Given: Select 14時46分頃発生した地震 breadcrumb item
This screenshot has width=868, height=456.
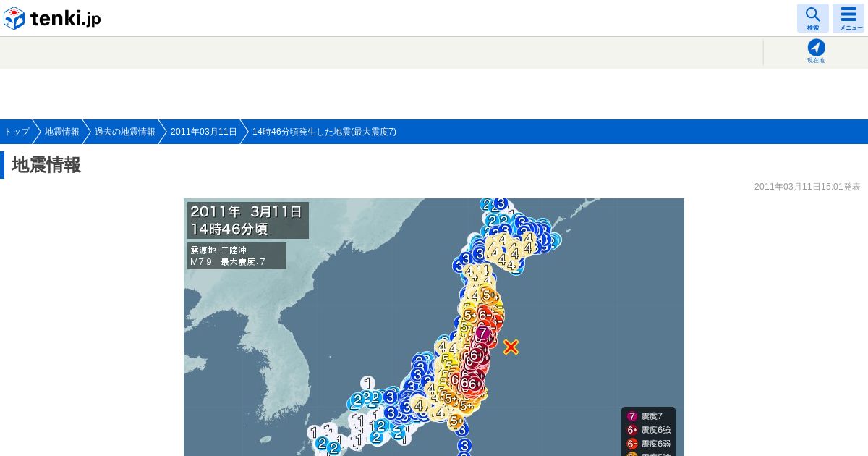Looking at the screenshot, I should 324,132.
